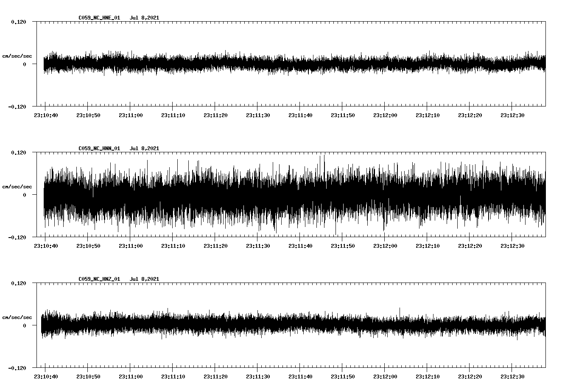This screenshot has height=392, width=576.
Task: Click the cm/sec/sec label on HNE plot
Action: [17, 56]
